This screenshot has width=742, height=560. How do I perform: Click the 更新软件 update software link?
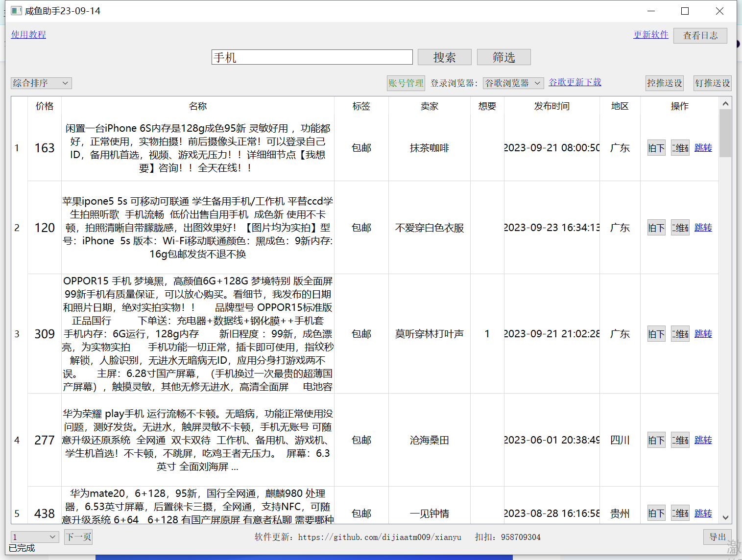click(x=650, y=34)
